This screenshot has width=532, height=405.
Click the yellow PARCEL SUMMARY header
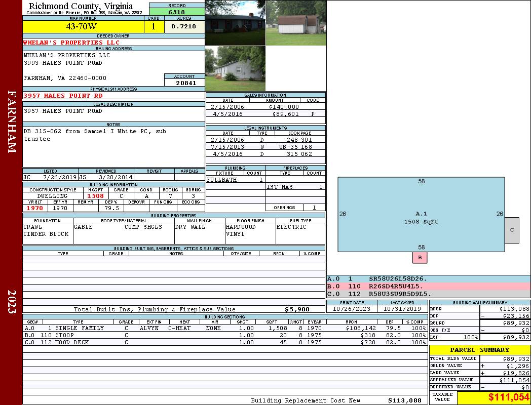479,350
